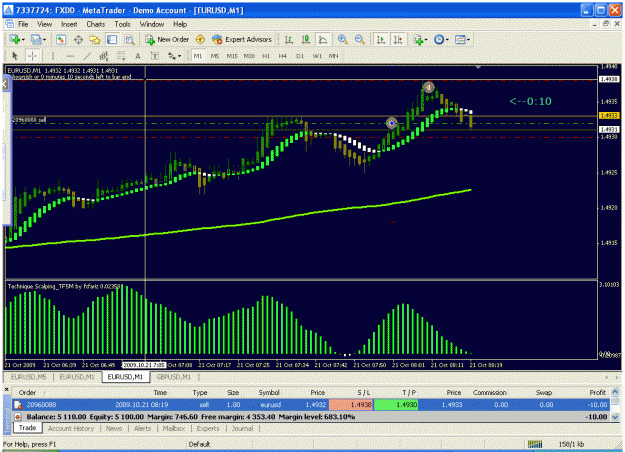Select the Text tool marked A
625x452 pixels.
138,56
